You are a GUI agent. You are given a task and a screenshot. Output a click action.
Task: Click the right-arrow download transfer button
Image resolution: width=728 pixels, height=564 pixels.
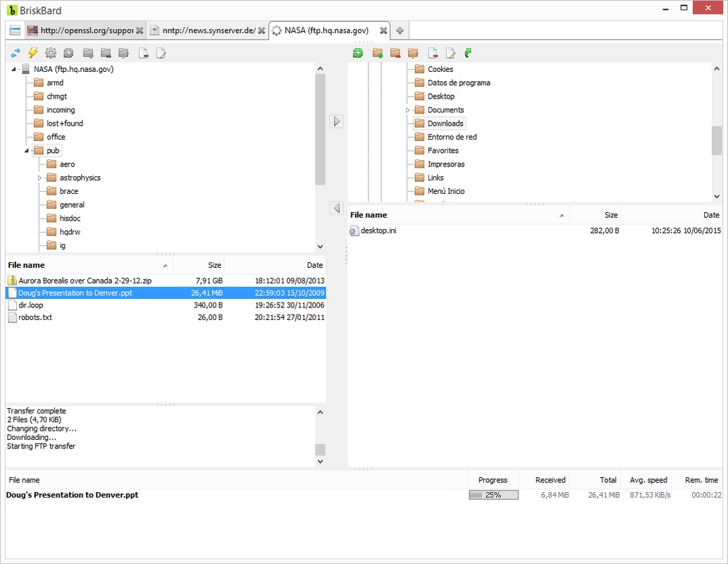tap(337, 122)
